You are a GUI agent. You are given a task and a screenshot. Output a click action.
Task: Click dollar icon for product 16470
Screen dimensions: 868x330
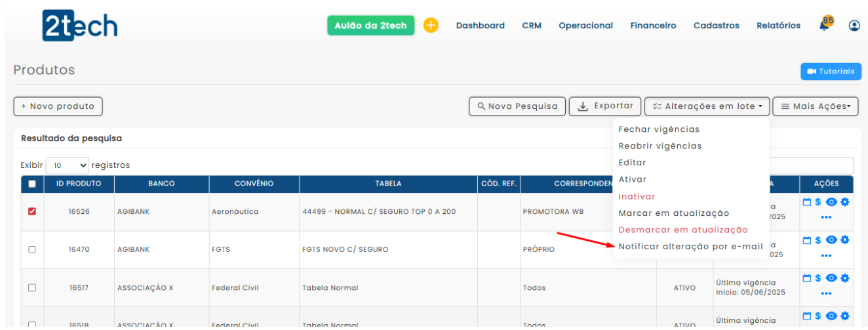point(818,240)
